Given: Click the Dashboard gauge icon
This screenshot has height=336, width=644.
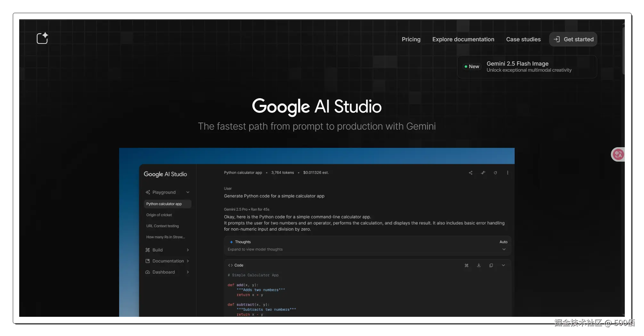Looking at the screenshot, I should [x=148, y=272].
